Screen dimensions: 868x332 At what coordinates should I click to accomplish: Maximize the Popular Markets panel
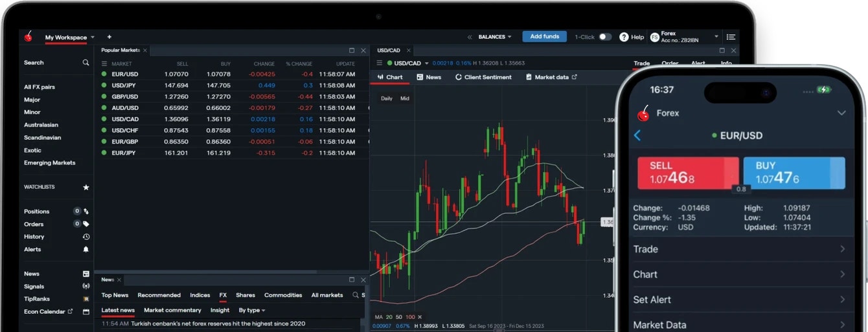pos(352,50)
